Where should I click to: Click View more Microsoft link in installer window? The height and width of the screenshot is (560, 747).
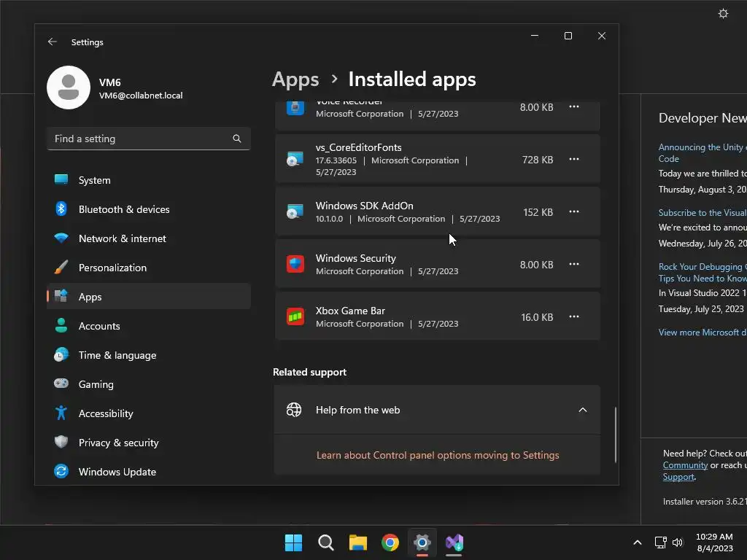pos(703,332)
